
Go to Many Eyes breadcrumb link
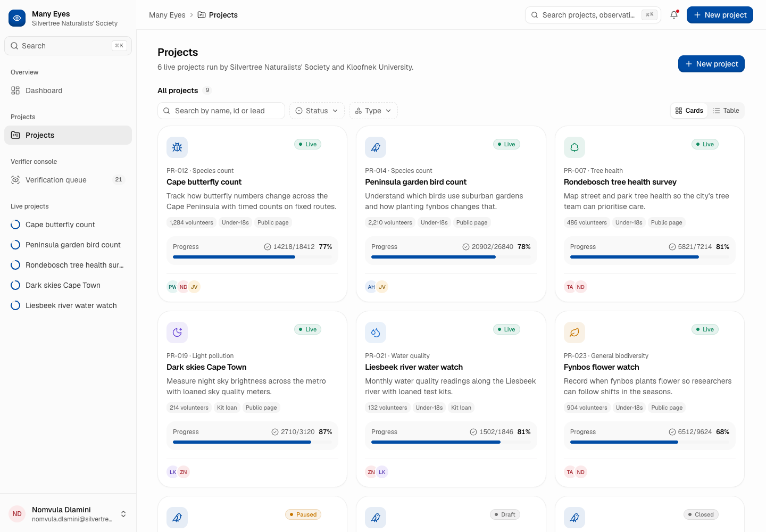(167, 15)
